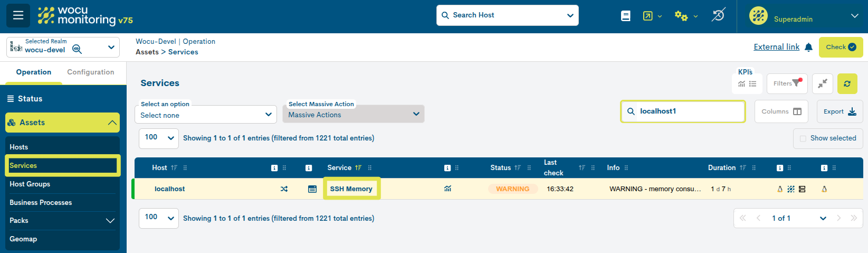Click the info icon left of Service header
Screen dimensions: 868x253
(x=309, y=168)
